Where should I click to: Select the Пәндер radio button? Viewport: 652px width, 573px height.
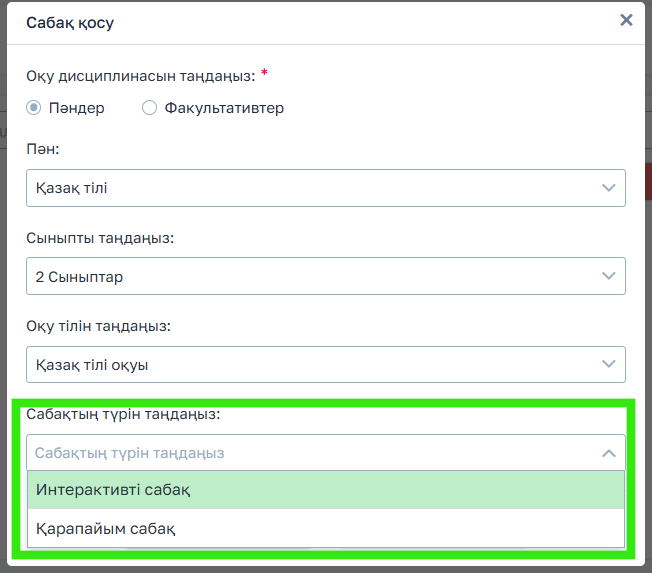pyautogui.click(x=34, y=108)
